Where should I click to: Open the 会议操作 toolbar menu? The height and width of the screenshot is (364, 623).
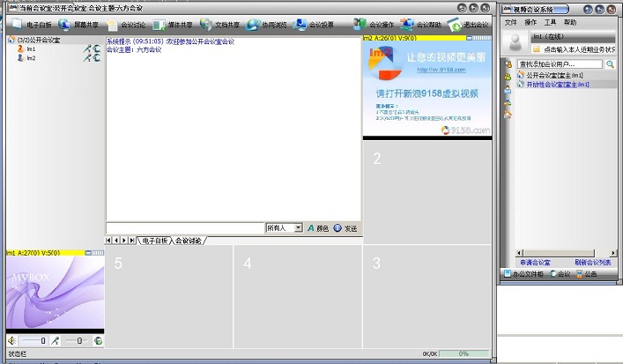373,25
